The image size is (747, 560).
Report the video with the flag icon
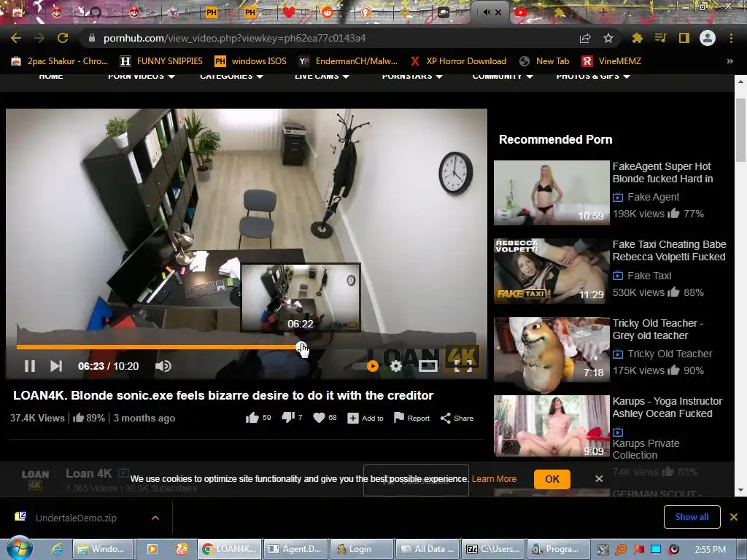click(411, 418)
